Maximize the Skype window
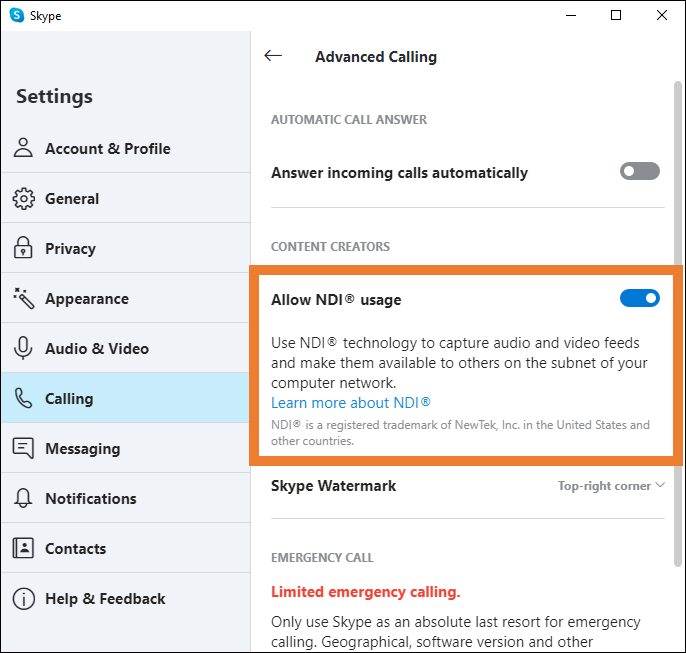This screenshot has height=653, width=686. point(616,15)
